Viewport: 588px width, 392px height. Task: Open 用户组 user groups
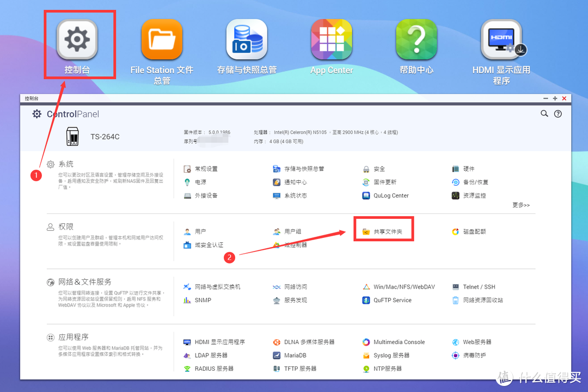tap(287, 231)
